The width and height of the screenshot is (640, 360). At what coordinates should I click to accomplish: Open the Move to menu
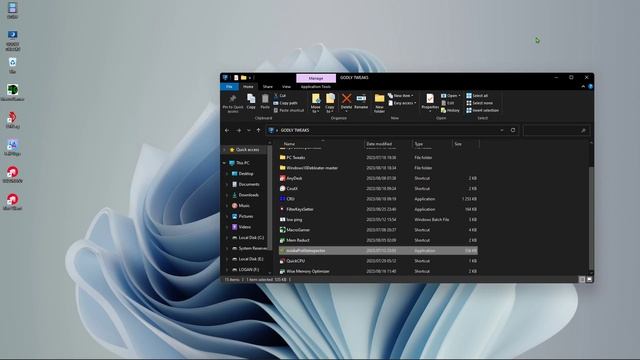pos(316,103)
